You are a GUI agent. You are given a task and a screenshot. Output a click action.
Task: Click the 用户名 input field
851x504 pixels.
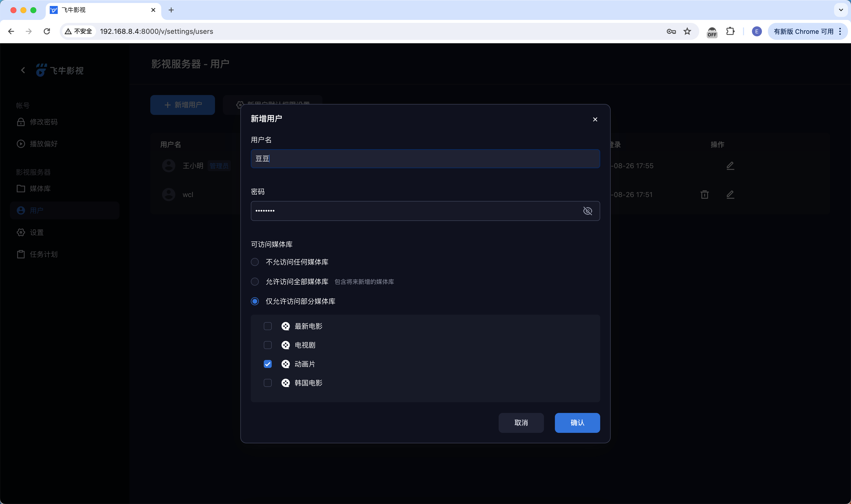coord(425,159)
